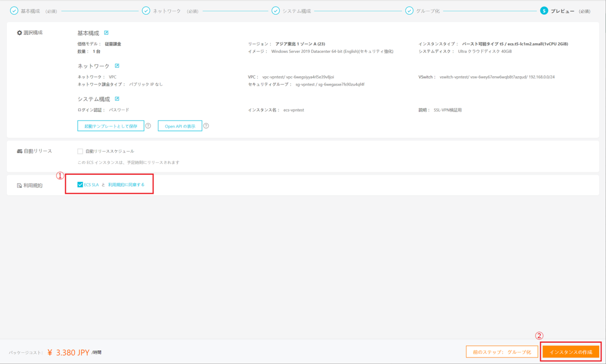Open help icon next to Open API の表示

pos(206,126)
